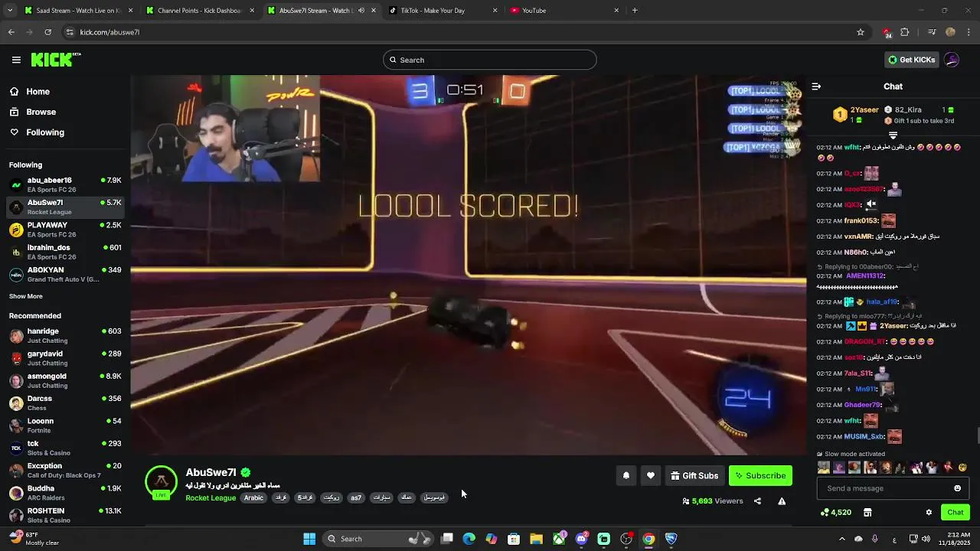Open the Xbox app from taskbar
980x551 pixels.
click(559, 539)
